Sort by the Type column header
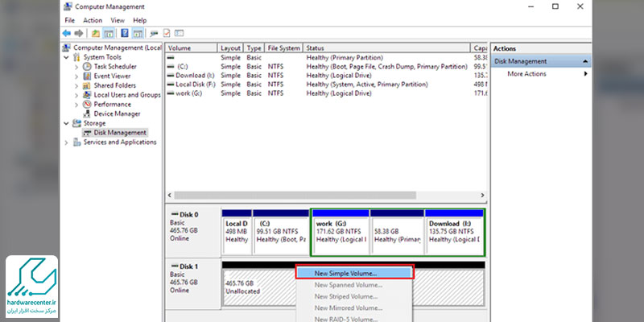The image size is (644, 322). [254, 48]
